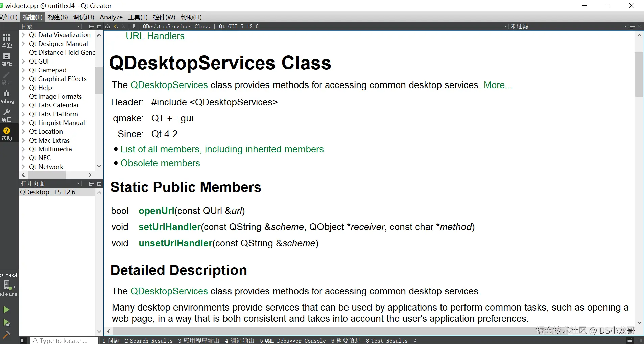Build project with the hammer icon

6,335
